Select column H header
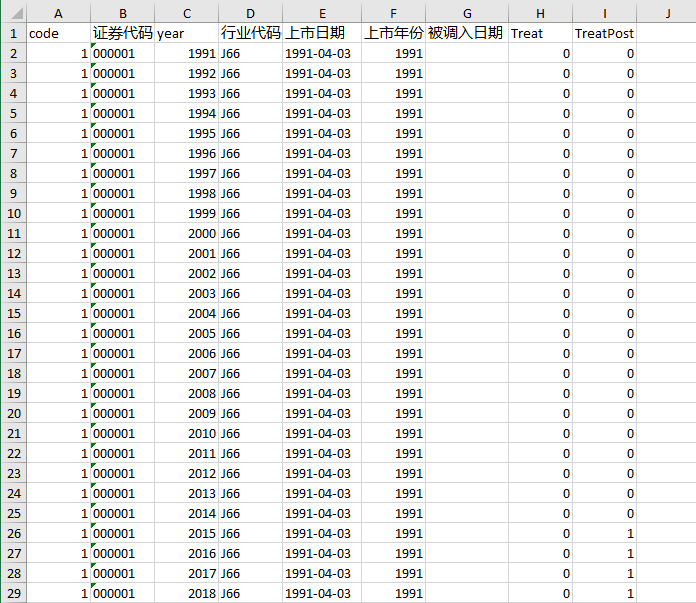 click(540, 13)
